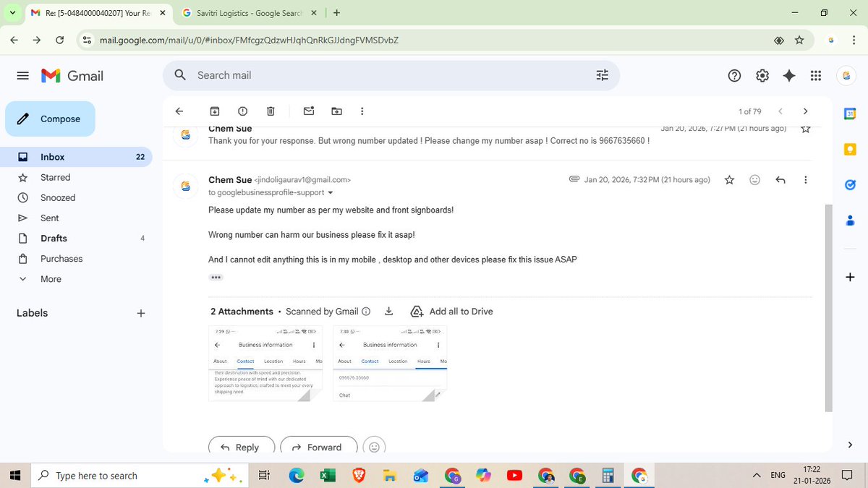Archive this conversation
Viewport: 868px width, 488px height.
215,111
